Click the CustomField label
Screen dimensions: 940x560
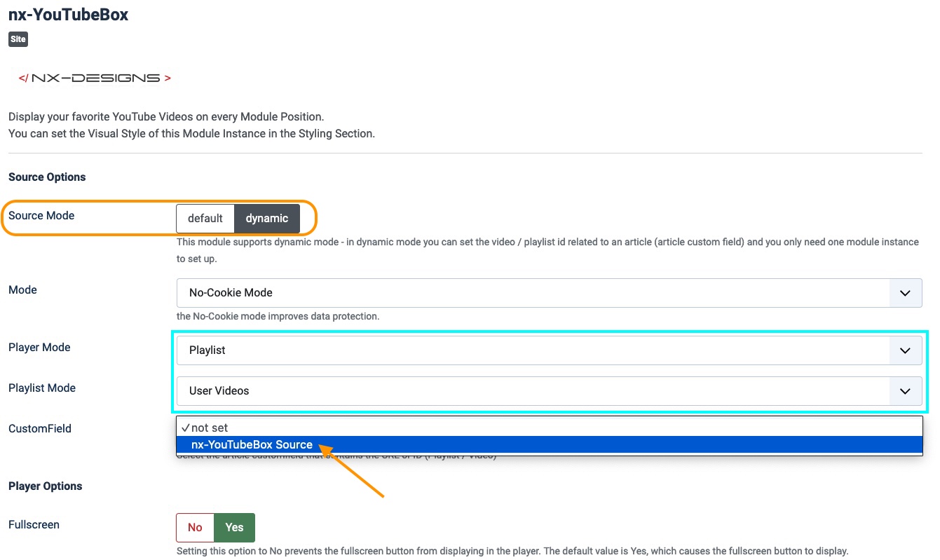coord(40,429)
